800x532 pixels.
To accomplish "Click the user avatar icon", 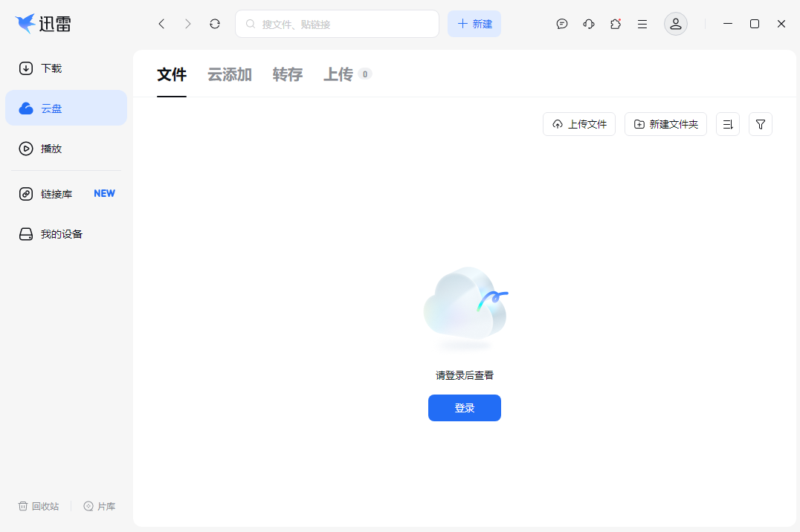I will coord(676,24).
